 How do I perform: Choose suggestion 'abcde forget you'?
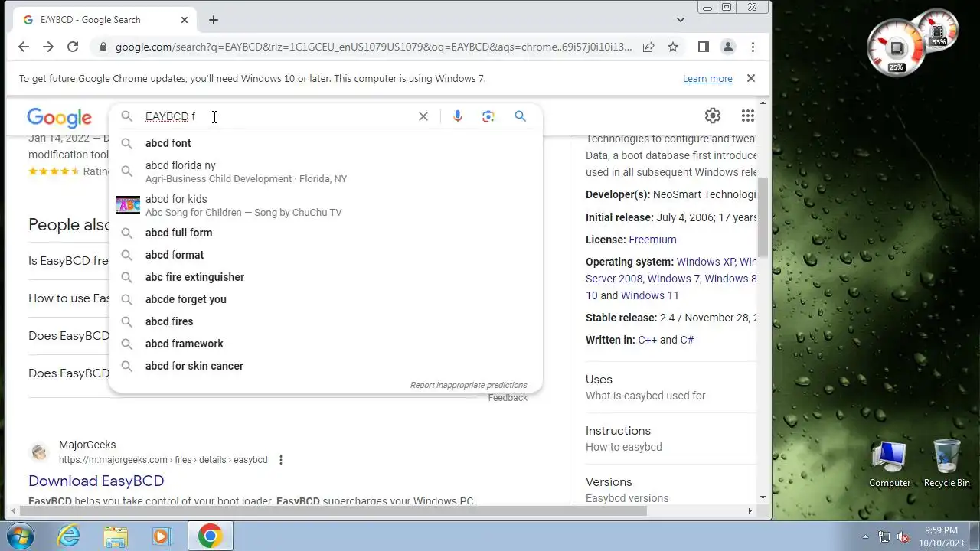click(x=325, y=299)
